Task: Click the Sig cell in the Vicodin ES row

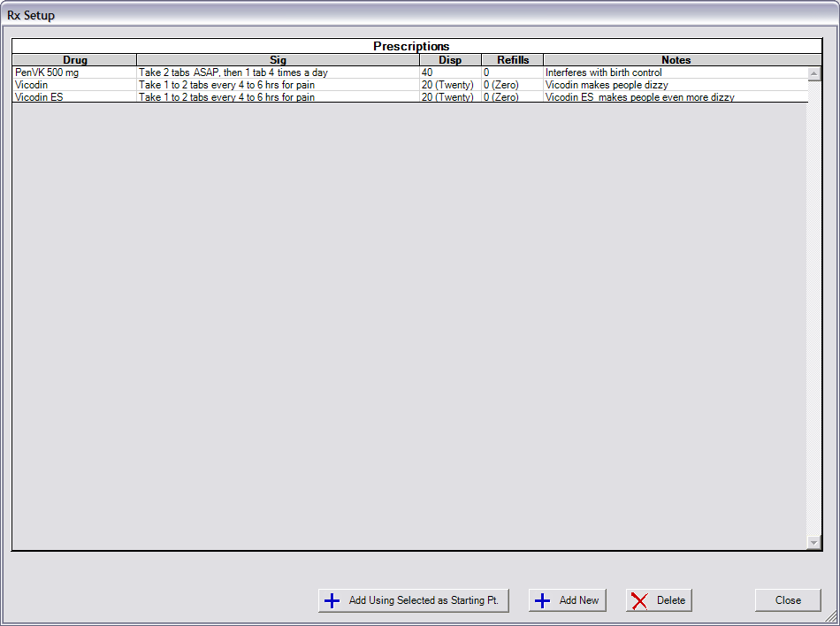Action: pyautogui.click(x=278, y=97)
